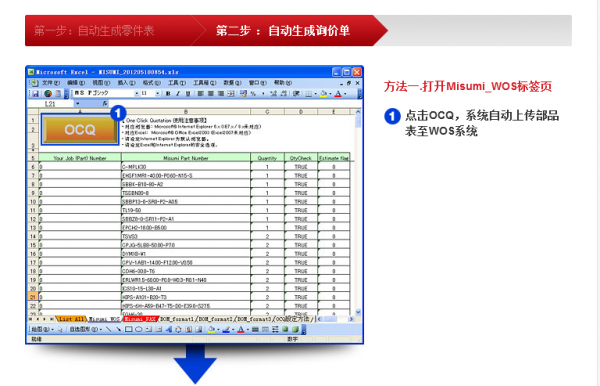Click the vertical scrollbar of the sheet
Image resolution: width=600 pixels, height=386 pixels.
pos(358,212)
